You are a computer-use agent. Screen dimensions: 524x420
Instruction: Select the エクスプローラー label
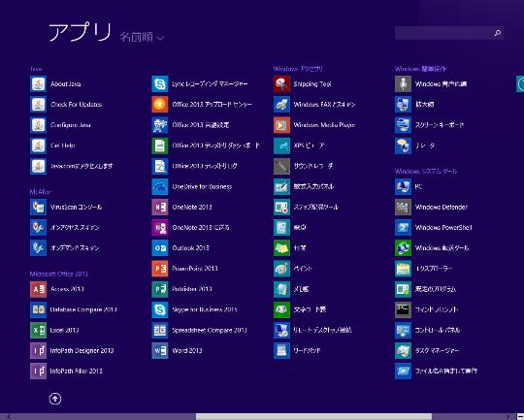click(x=434, y=269)
